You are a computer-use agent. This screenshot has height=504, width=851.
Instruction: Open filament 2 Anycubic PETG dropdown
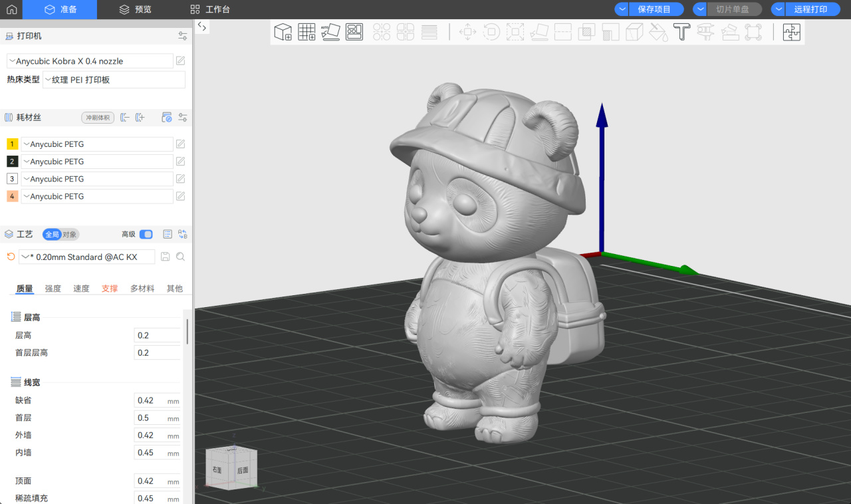(97, 162)
